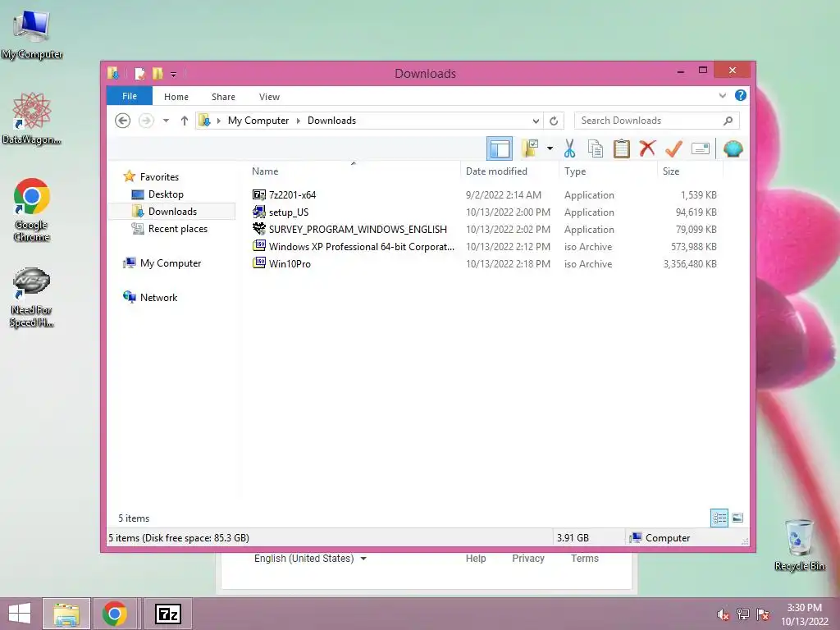Click the Forward navigation arrow
Screen dimensions: 840x630
146,121
